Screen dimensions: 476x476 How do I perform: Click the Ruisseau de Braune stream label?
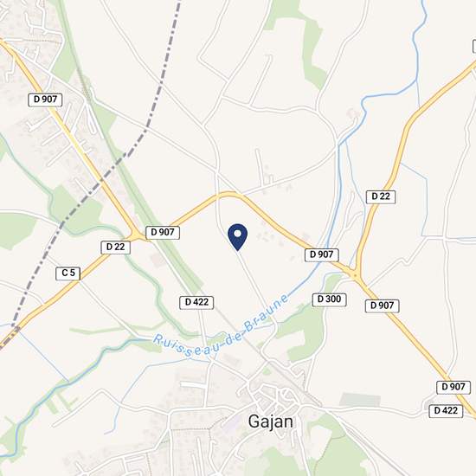pyautogui.click(x=221, y=325)
